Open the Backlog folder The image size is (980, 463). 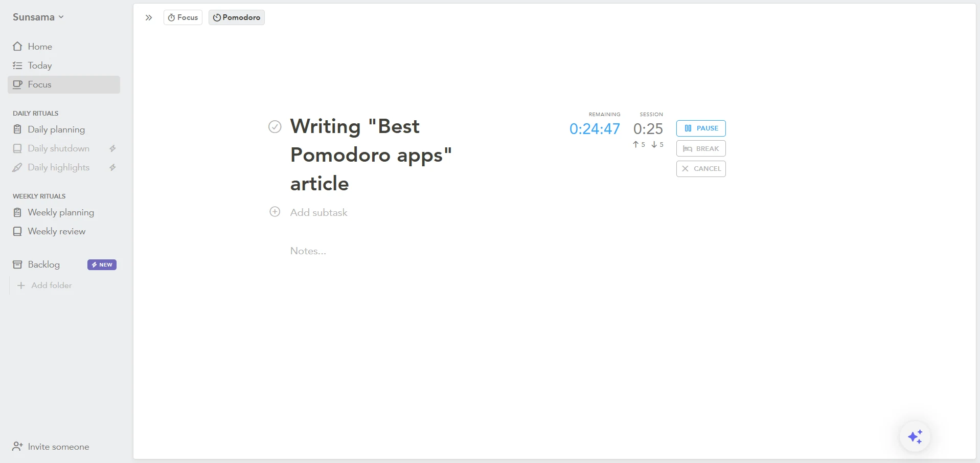click(44, 264)
